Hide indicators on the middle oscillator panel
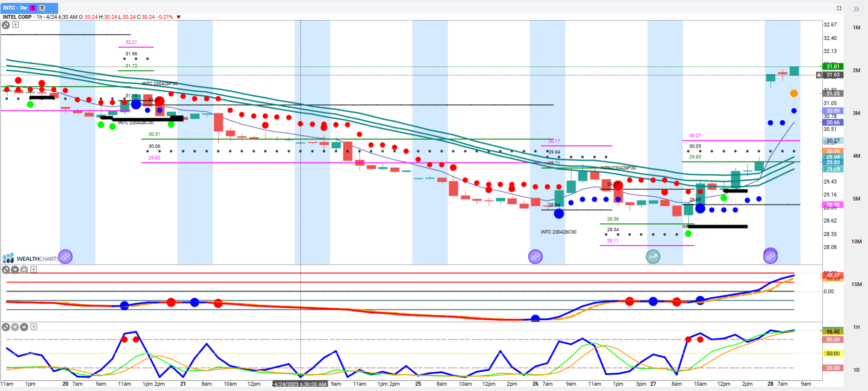The image size is (868, 391). click(6, 269)
